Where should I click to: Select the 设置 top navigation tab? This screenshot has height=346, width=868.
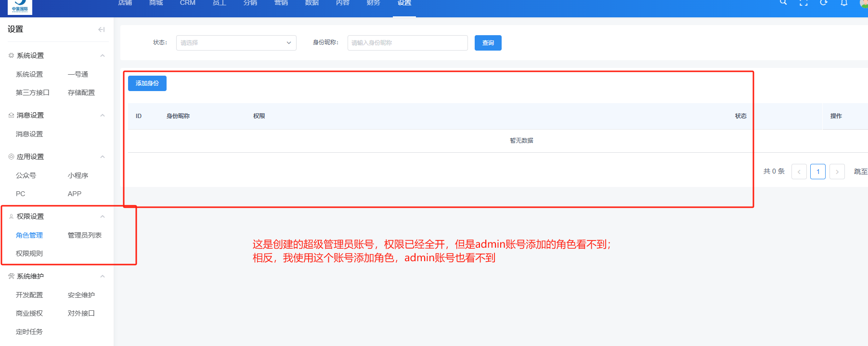(x=404, y=3)
